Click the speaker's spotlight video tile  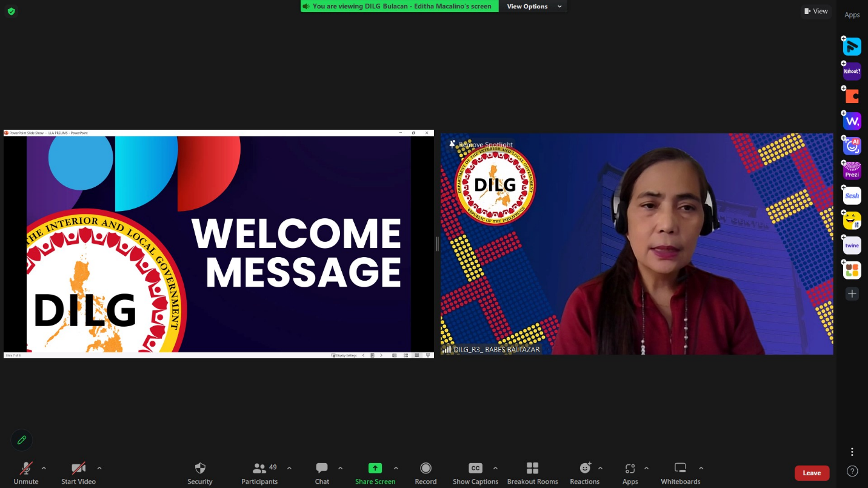pos(636,244)
